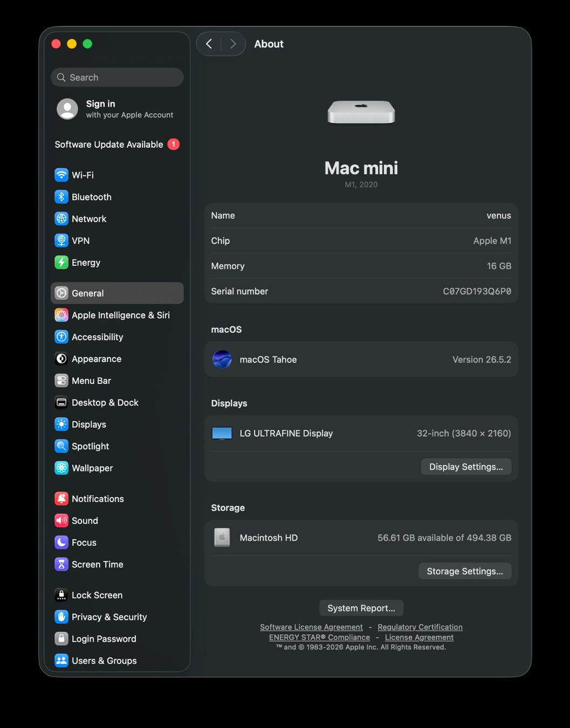Select the Users & Groups icon
The height and width of the screenshot is (728, 570).
click(x=61, y=660)
